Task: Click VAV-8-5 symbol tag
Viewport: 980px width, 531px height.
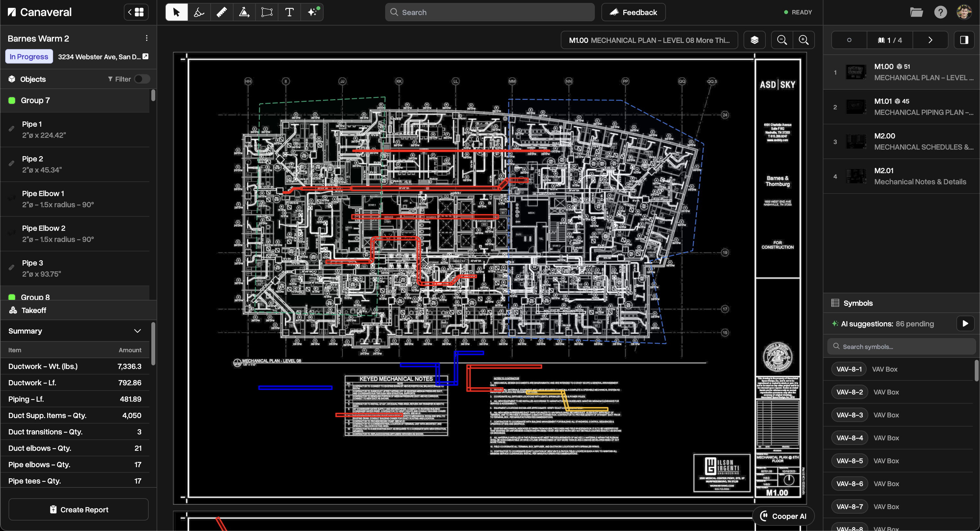Action: click(x=850, y=461)
